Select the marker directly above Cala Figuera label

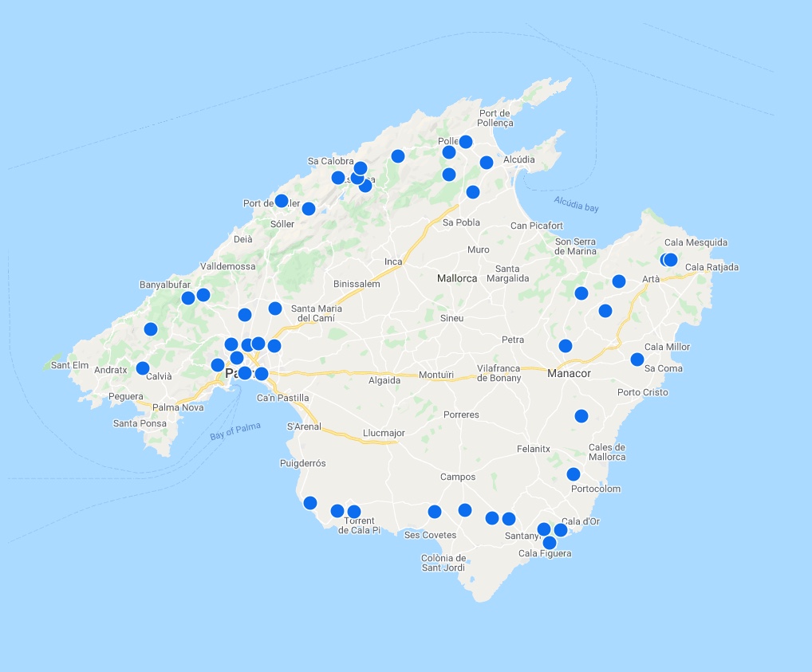[x=550, y=543]
